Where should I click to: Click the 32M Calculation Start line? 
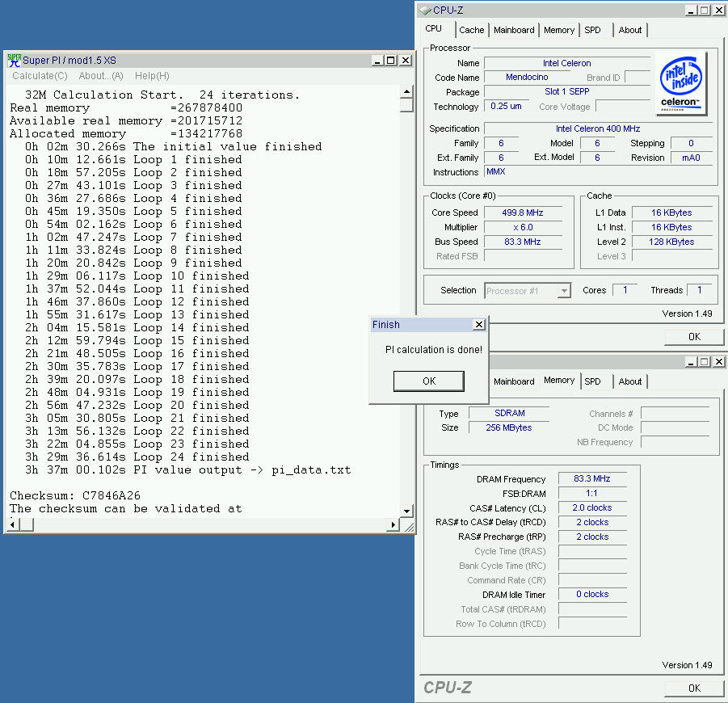pos(162,95)
